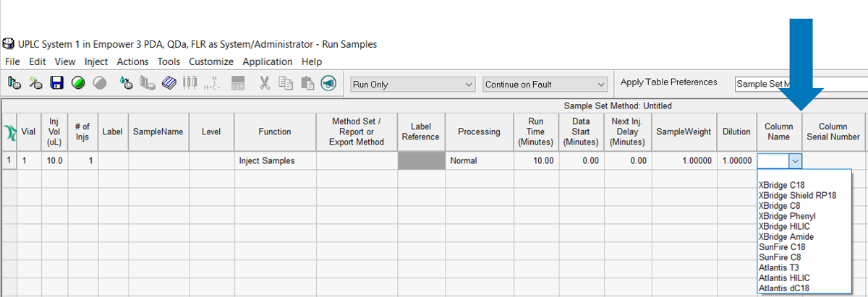The image size is (868, 297).
Task: Choose SunFire C18 in the column list
Action: (783, 246)
